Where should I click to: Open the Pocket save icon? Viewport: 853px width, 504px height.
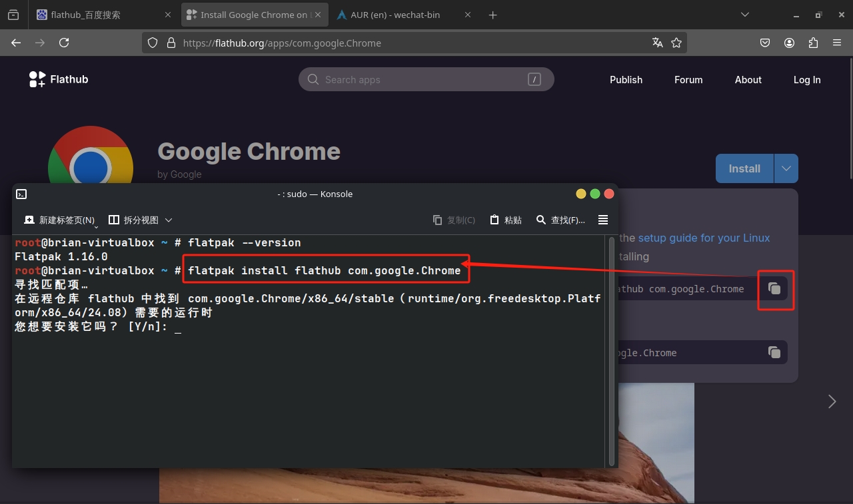[x=765, y=43]
